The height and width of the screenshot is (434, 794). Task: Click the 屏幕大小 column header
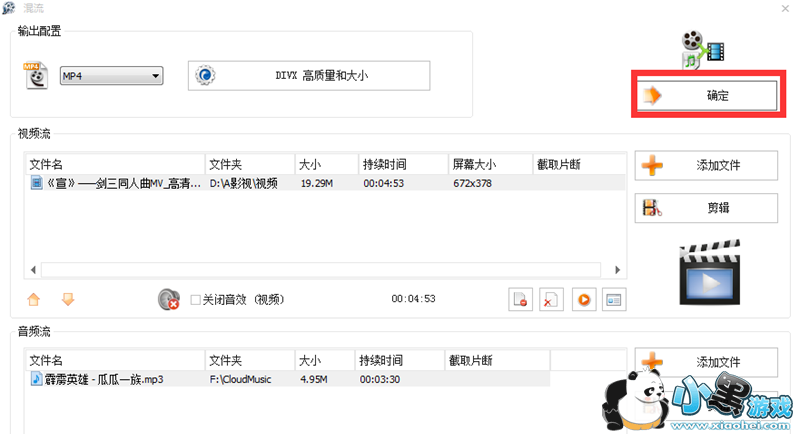pyautogui.click(x=490, y=164)
